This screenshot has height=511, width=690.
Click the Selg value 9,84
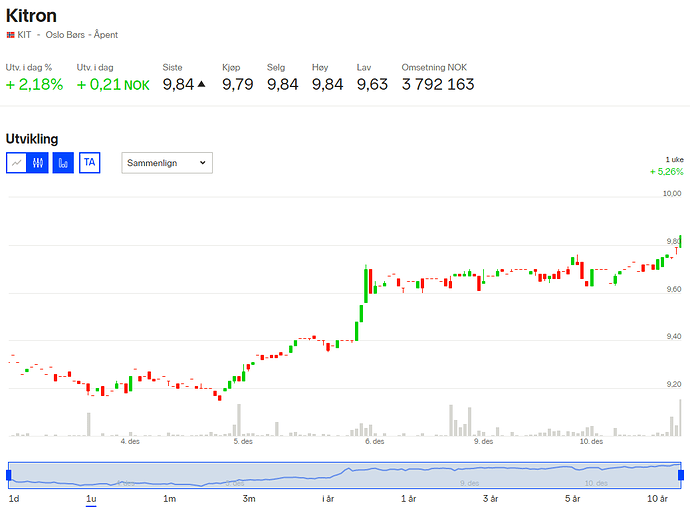(x=283, y=85)
